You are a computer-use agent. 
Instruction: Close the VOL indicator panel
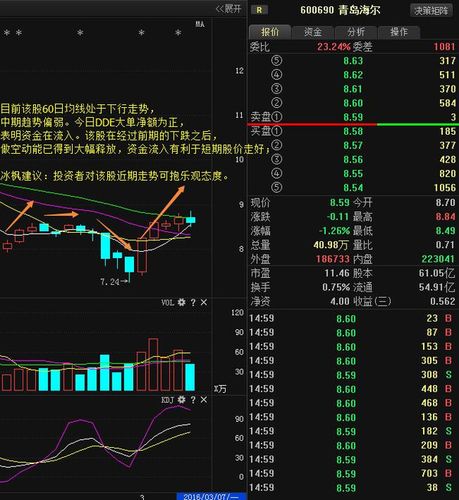[x=204, y=302]
